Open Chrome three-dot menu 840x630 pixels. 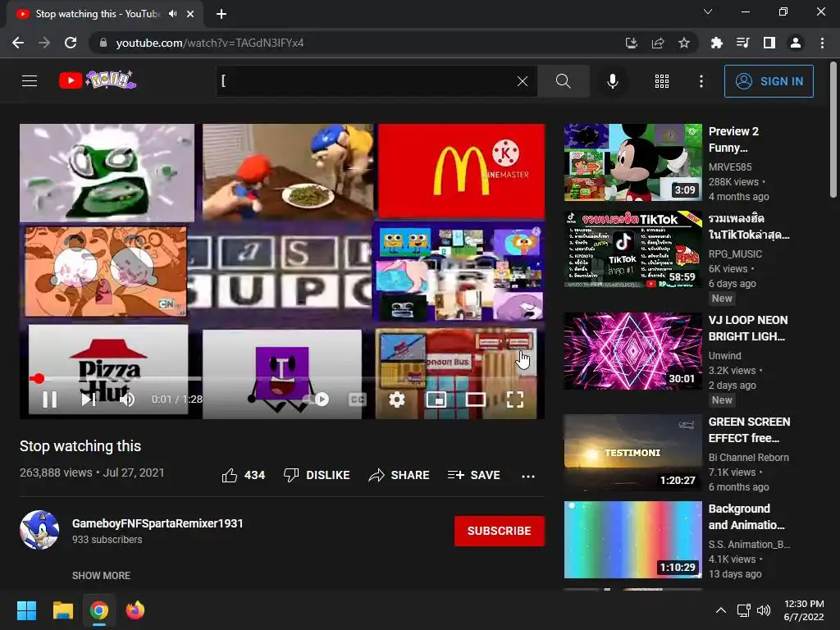pyautogui.click(x=822, y=43)
